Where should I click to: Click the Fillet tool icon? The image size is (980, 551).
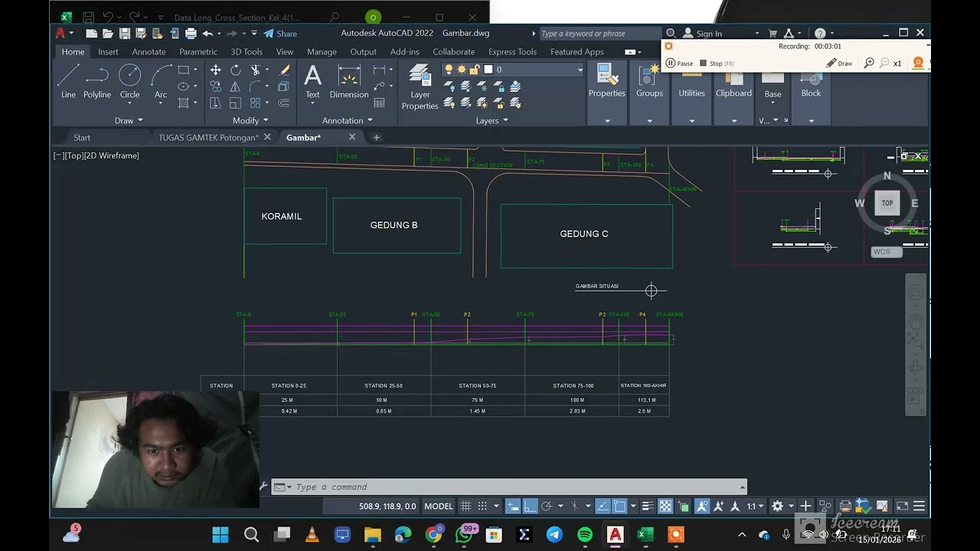[x=256, y=86]
